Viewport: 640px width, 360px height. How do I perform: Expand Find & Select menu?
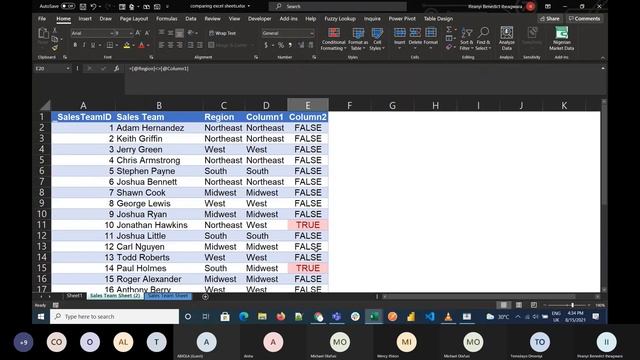483,39
